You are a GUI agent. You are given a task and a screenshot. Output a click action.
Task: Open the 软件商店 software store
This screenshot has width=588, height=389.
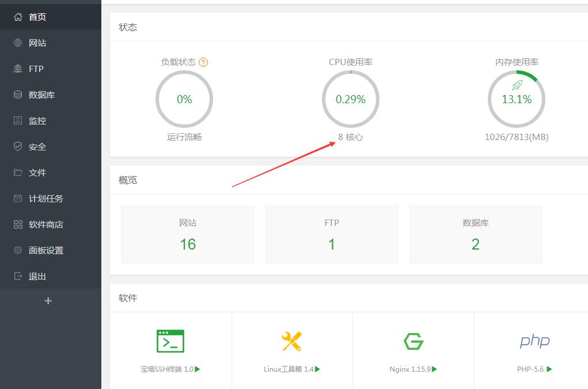click(x=46, y=225)
